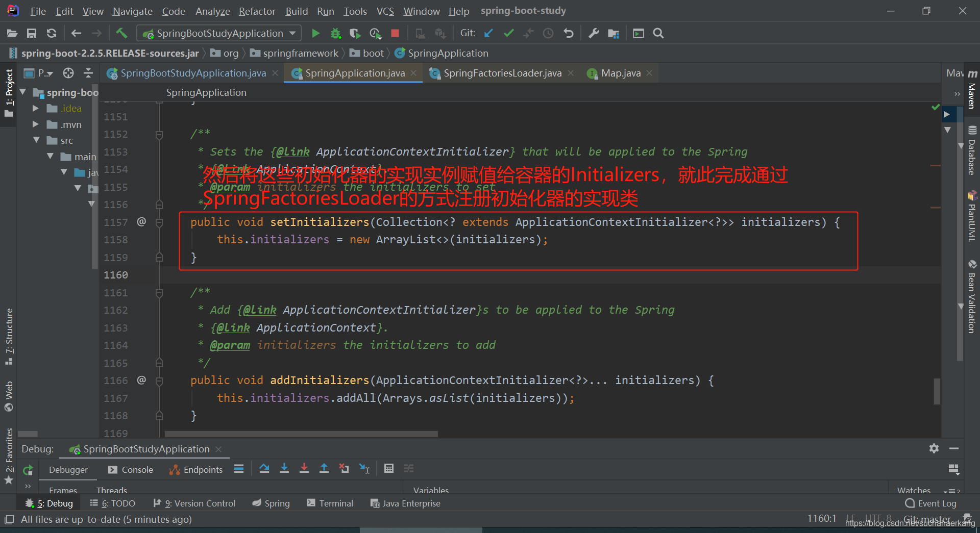Toggle the Database side panel
Viewport: 980px width, 533px height.
click(972, 150)
